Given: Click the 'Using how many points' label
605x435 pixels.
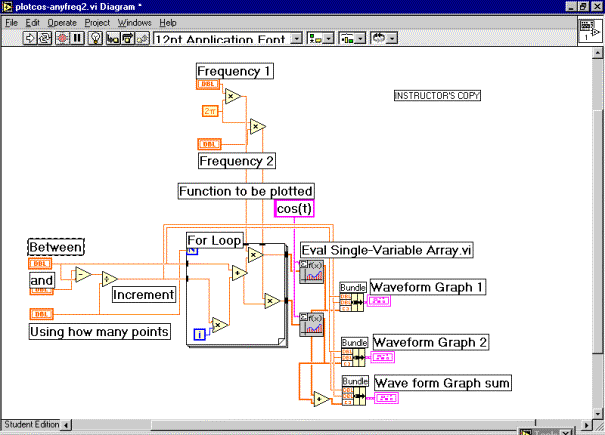Looking at the screenshot, I should 100,332.
